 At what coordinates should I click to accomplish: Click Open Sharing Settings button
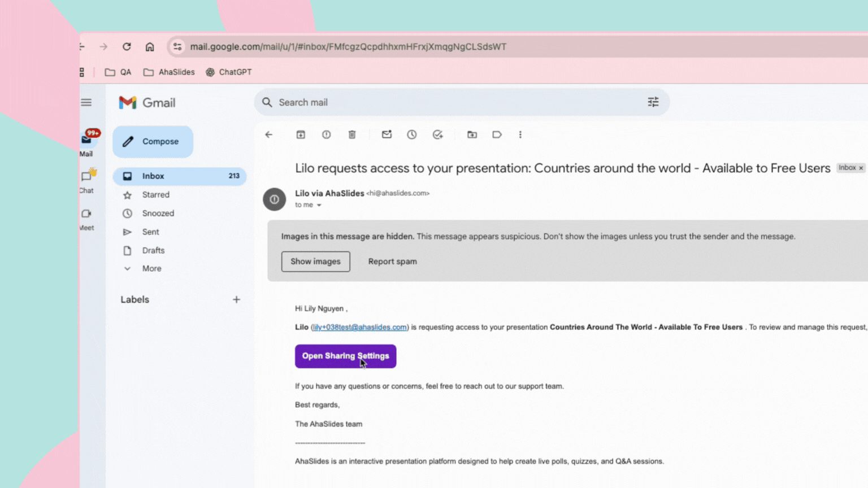pyautogui.click(x=345, y=356)
